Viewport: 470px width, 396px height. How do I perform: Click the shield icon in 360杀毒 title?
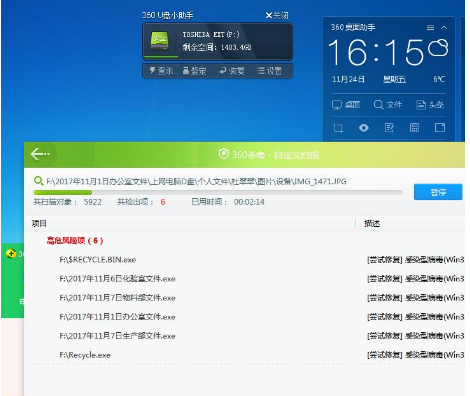[223, 154]
